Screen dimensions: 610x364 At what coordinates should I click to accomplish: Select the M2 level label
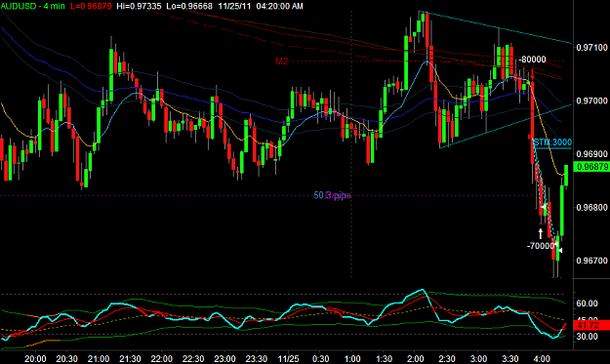coord(282,61)
